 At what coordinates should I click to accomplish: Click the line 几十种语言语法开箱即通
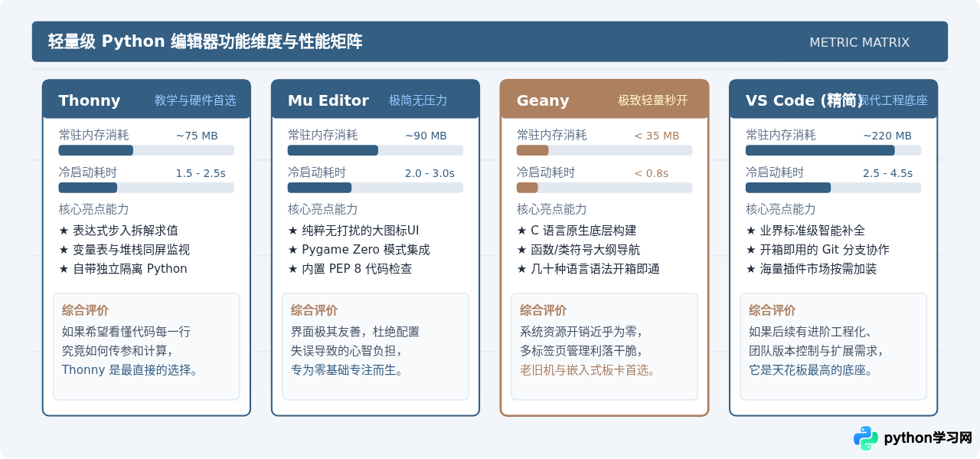click(x=588, y=268)
